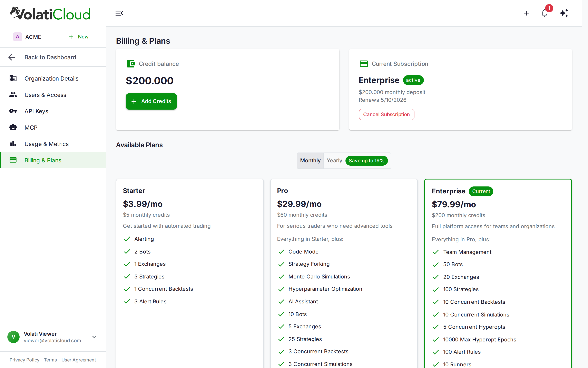Image resolution: width=588 pixels, height=368 pixels.
Task: Click the Alerting feature checkmark
Action: pos(127,239)
